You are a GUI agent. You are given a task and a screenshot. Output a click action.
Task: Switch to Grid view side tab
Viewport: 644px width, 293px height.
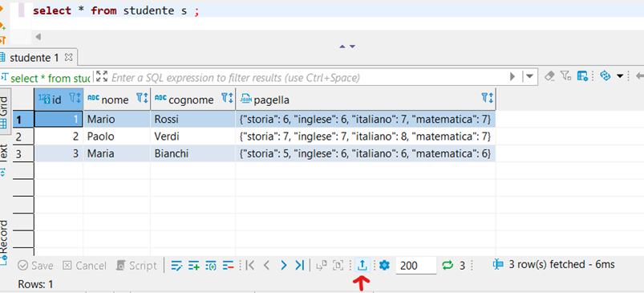pos(4,112)
